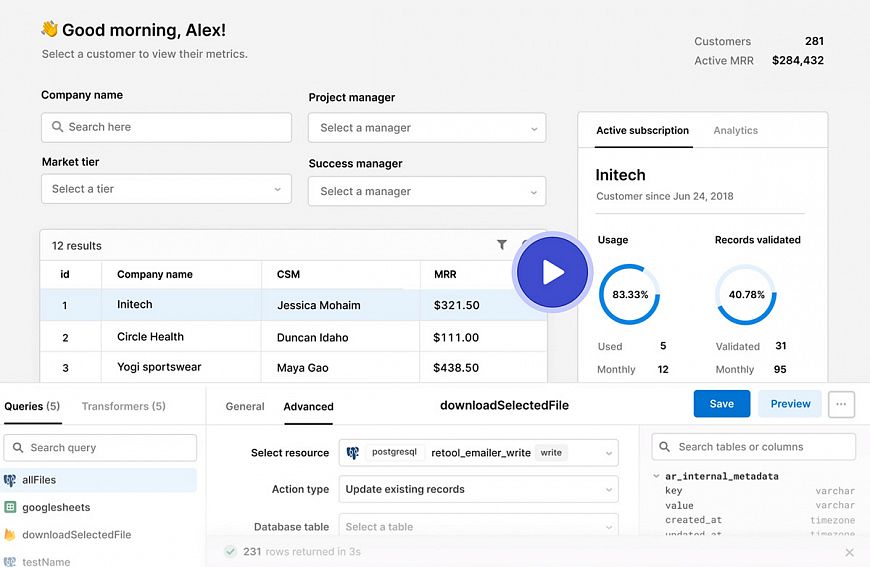Click the green success checkmark icon
Viewport: 870px width, 567px height.
[x=230, y=551]
